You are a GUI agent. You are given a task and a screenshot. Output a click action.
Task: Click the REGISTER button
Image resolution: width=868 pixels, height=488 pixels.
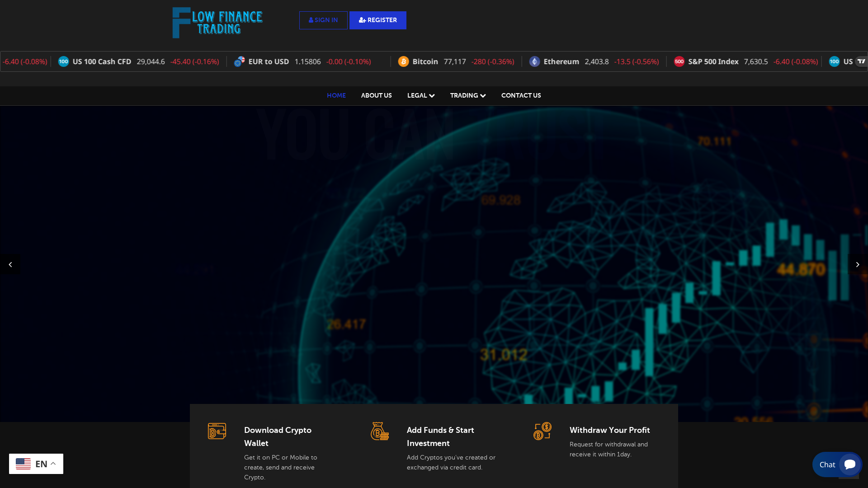(x=378, y=20)
